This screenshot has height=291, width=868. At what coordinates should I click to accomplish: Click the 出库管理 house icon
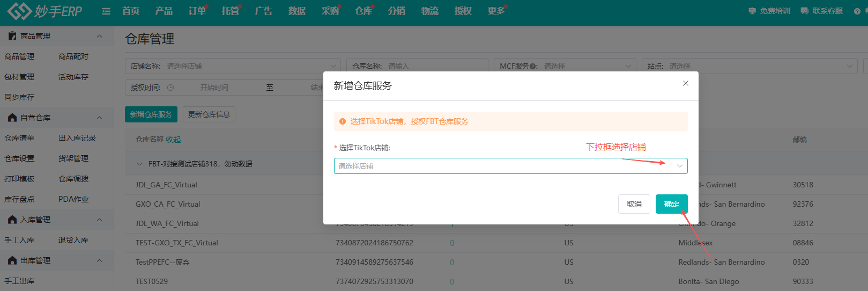pyautogui.click(x=12, y=260)
